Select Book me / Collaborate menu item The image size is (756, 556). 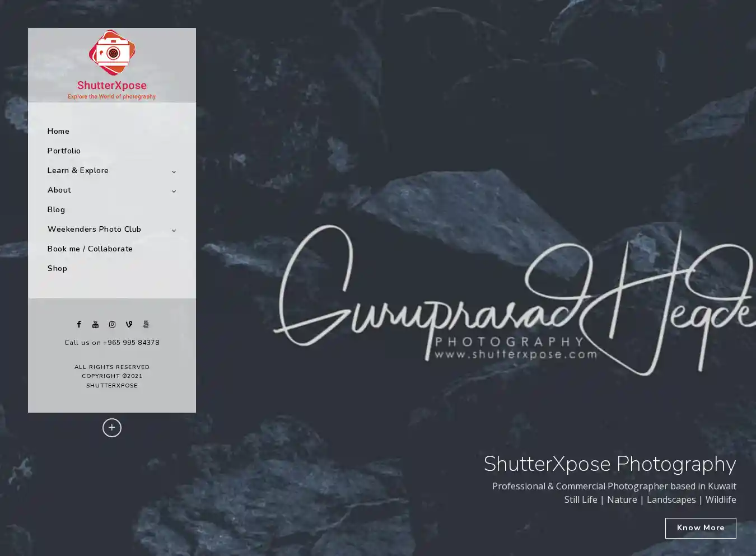(x=90, y=249)
